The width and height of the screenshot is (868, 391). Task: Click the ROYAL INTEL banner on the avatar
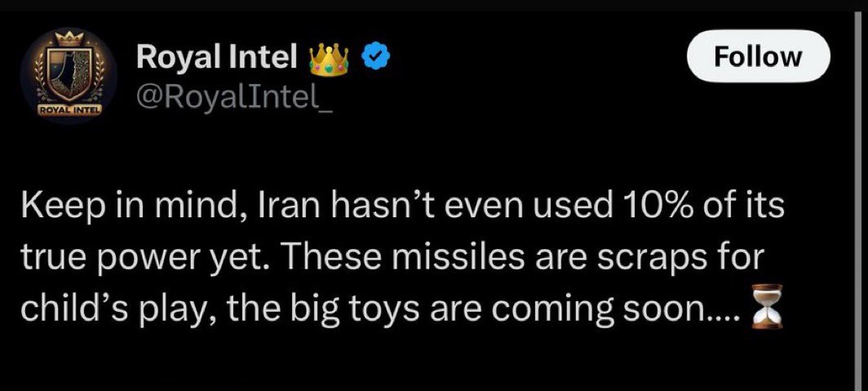point(69,110)
